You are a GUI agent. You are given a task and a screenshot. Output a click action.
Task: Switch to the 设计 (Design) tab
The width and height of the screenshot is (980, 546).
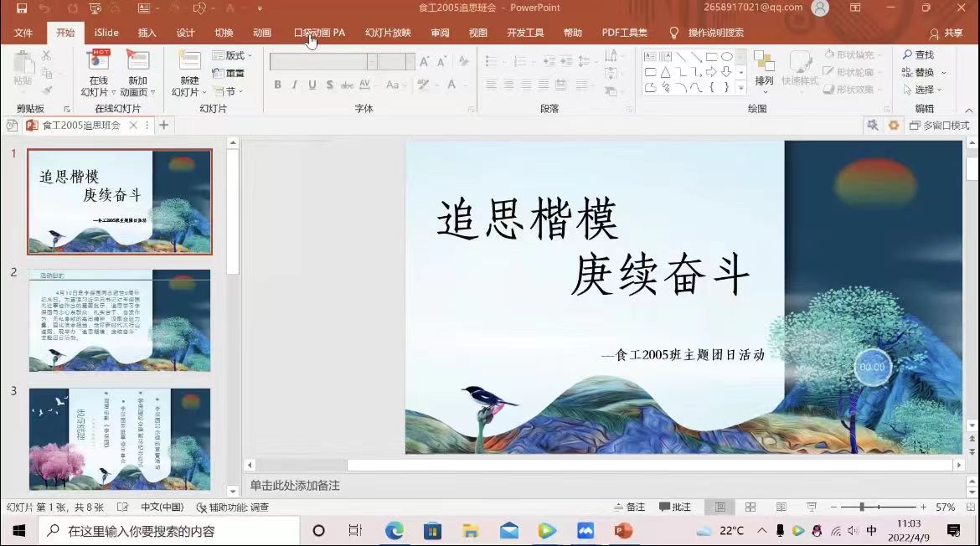[x=185, y=33]
